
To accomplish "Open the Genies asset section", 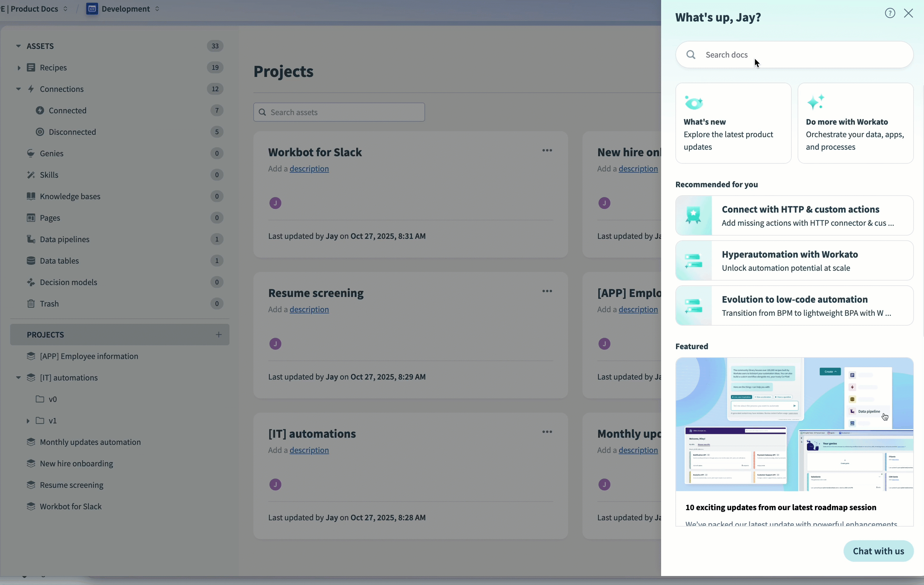I will 52,154.
